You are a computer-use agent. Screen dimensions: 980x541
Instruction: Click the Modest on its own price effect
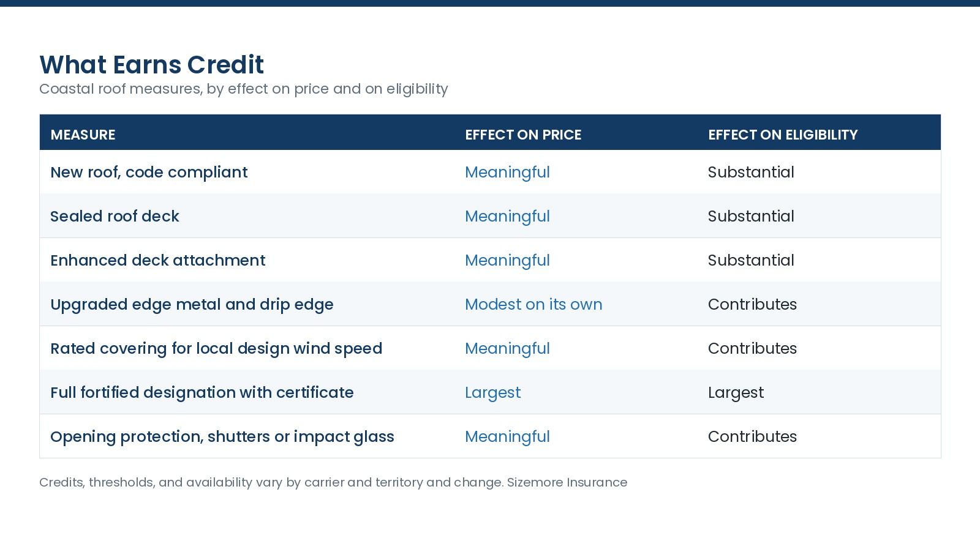(533, 304)
